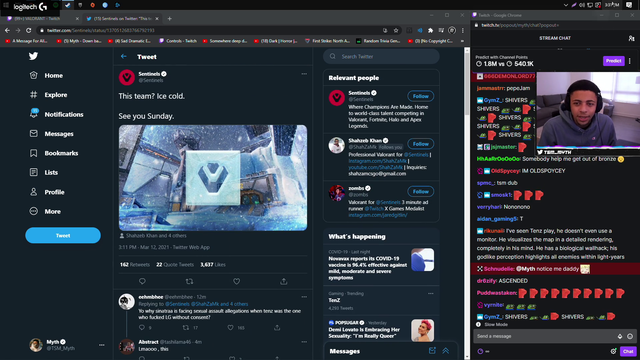Click the Twitter bird logo

tap(33, 56)
